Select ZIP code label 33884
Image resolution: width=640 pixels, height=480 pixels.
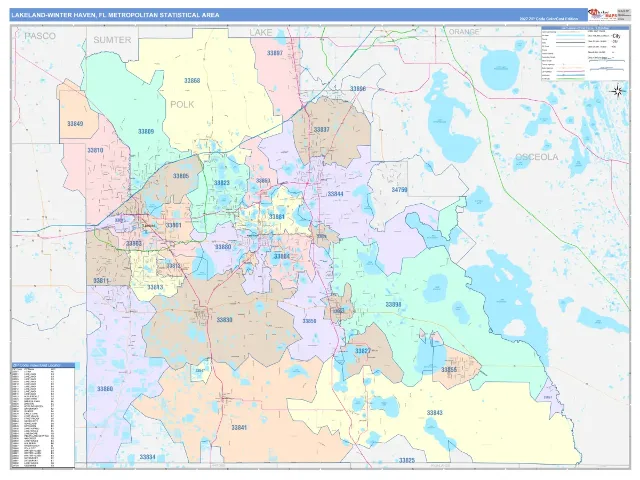[282, 257]
